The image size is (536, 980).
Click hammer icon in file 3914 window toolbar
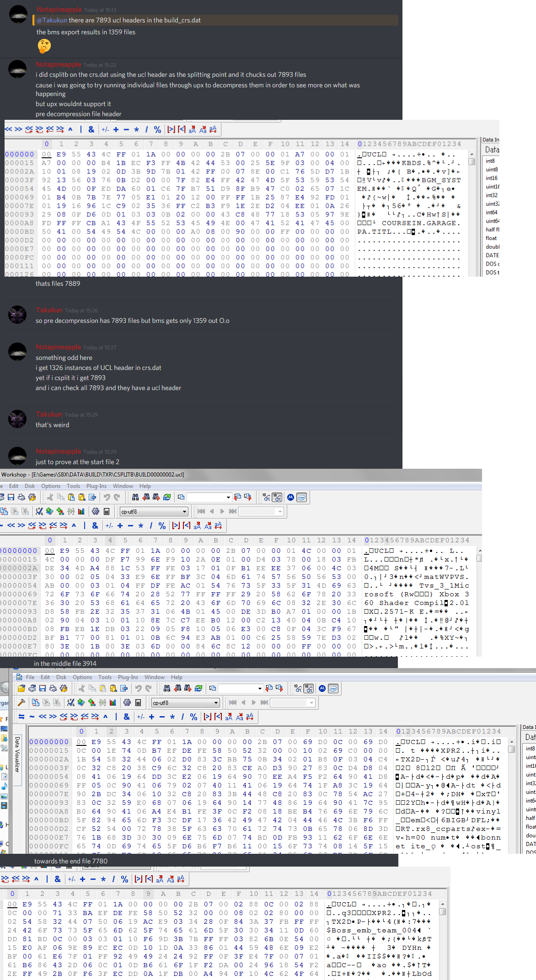point(21,702)
